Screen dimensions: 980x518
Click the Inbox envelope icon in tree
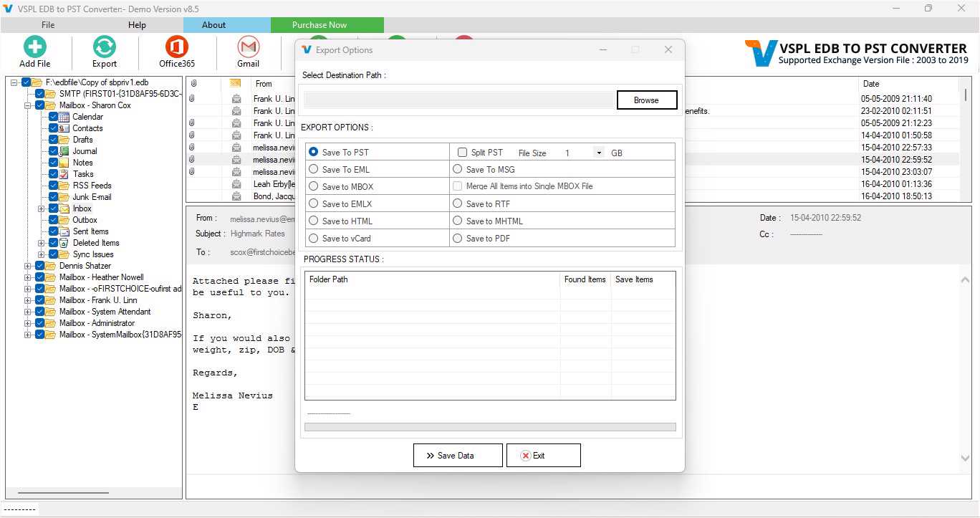pos(64,208)
